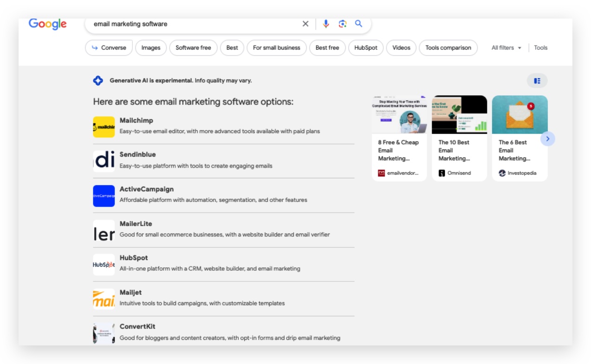Switch to Images results
The height and width of the screenshot is (364, 591).
(151, 48)
